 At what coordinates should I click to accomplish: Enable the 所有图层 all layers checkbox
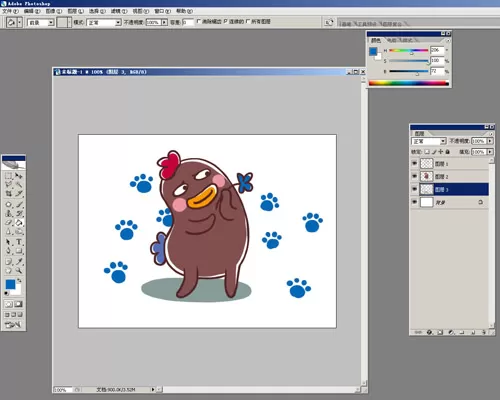coord(248,21)
